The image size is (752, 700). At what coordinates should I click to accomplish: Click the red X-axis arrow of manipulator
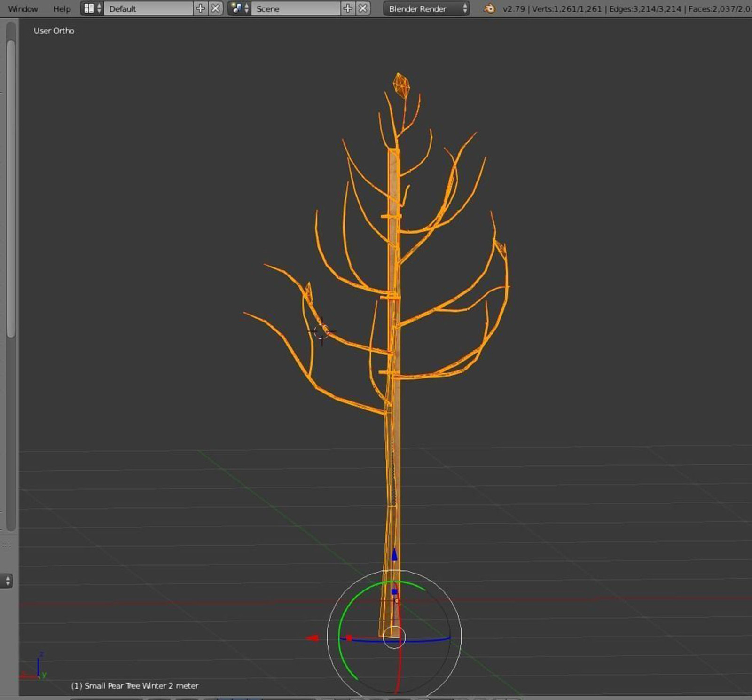click(312, 638)
